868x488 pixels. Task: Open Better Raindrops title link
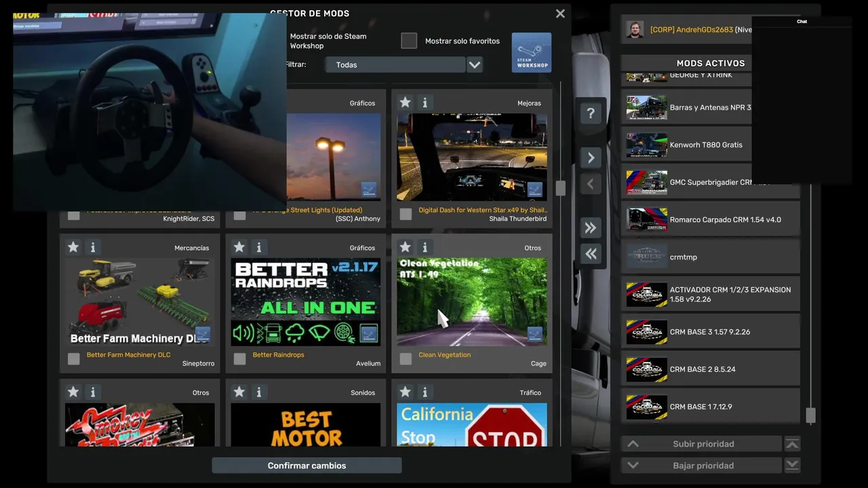click(x=278, y=354)
